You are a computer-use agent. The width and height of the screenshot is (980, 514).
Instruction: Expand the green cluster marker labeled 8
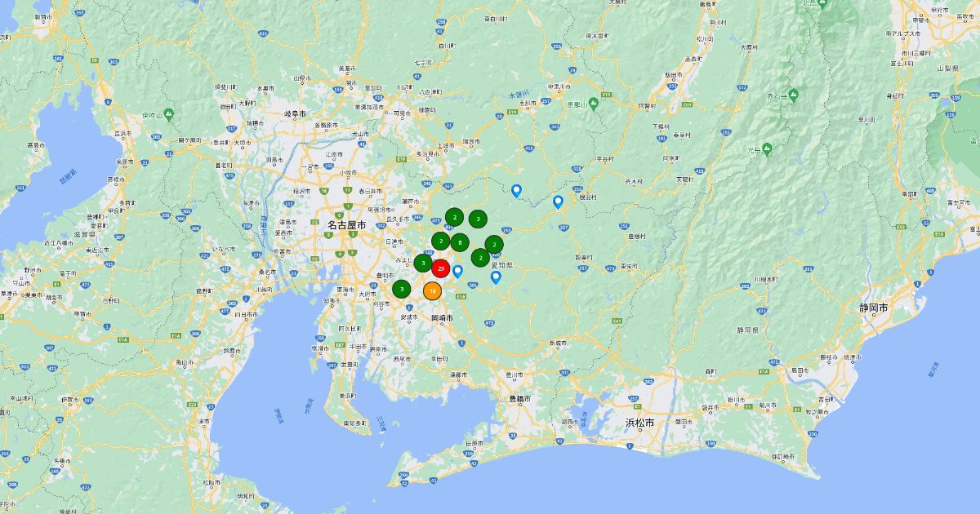pos(460,241)
